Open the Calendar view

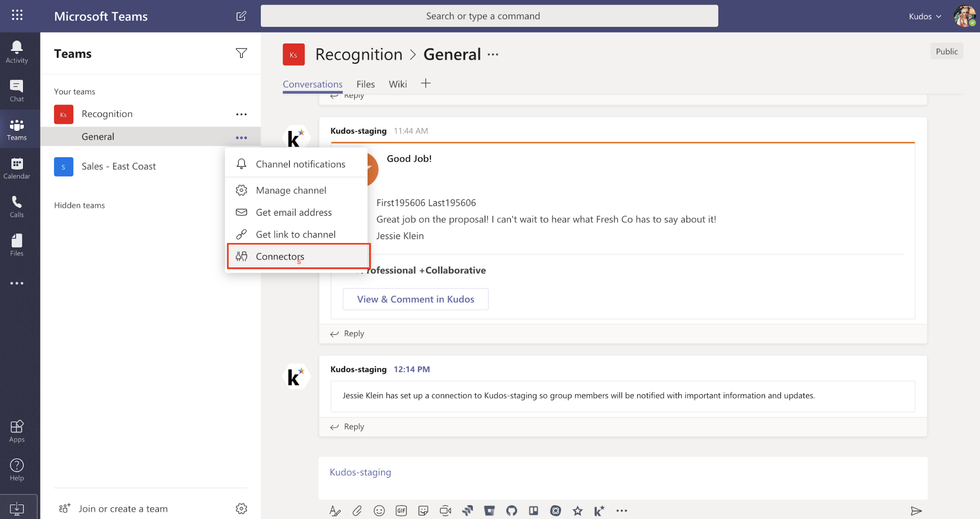17,168
